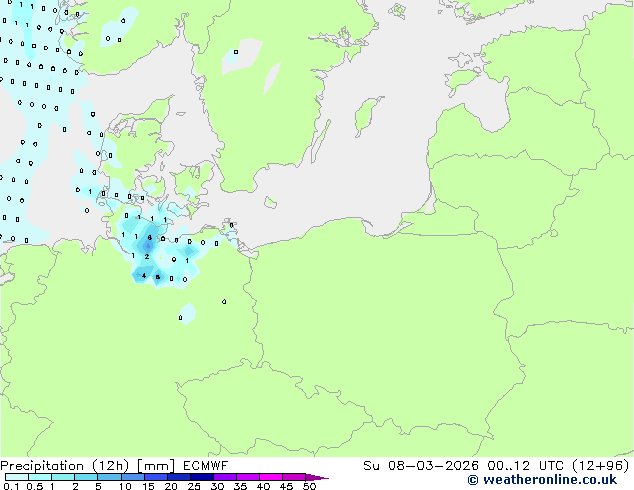The image size is (634, 490).
Task: Click the '10' legend scale label
Action: [x=125, y=486]
